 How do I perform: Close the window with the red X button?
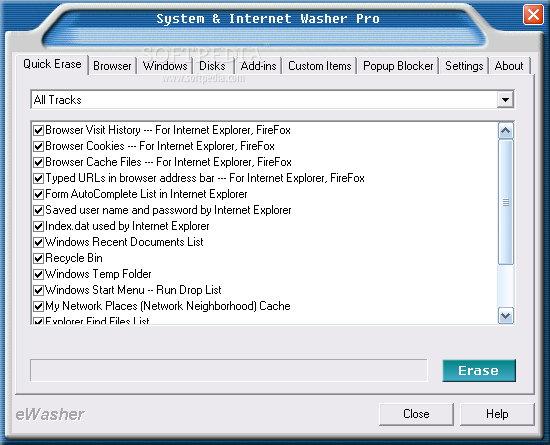coord(533,15)
